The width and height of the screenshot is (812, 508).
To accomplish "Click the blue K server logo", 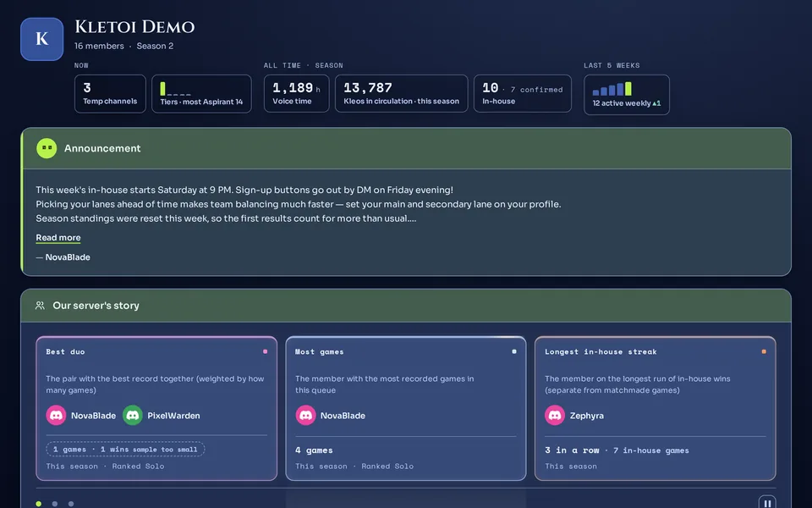I will pos(42,39).
